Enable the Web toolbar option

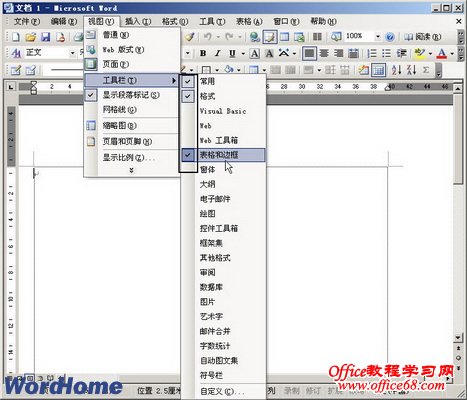click(x=223, y=126)
